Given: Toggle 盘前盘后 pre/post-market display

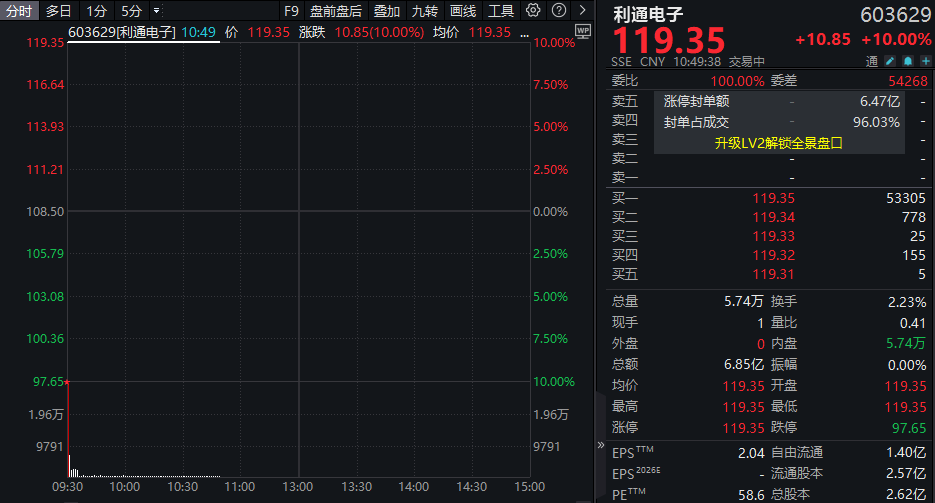Looking at the screenshot, I should click(x=336, y=11).
